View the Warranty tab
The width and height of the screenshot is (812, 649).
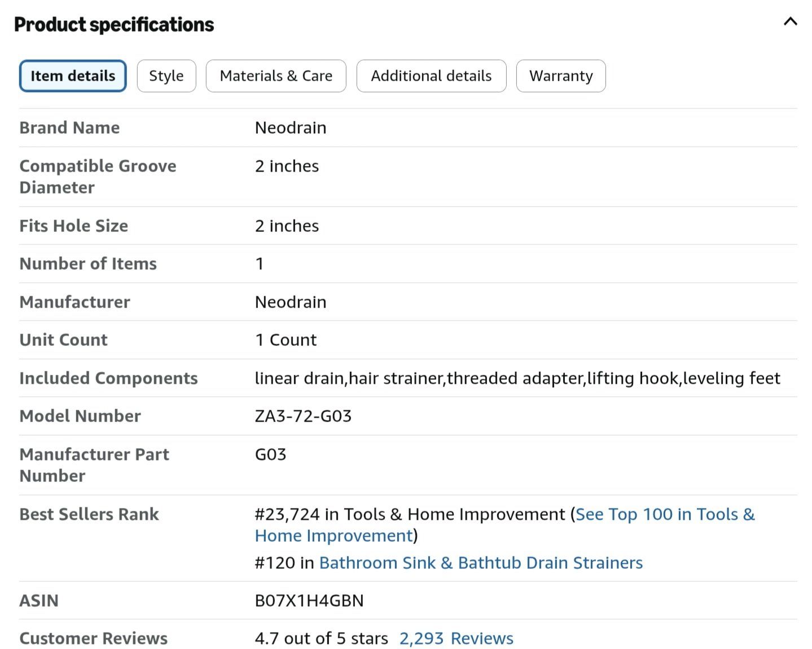click(x=561, y=76)
